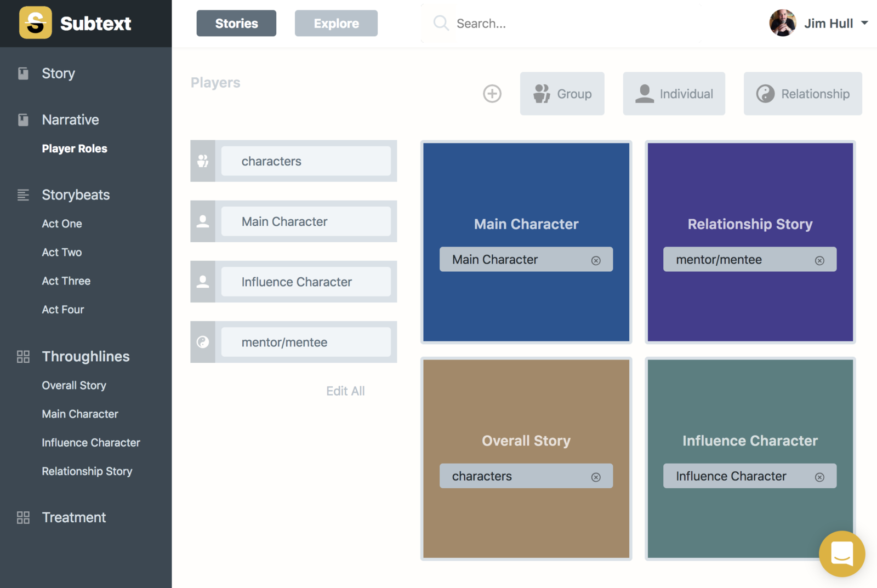The image size is (877, 588).
Task: Open Story in the sidebar
Action: pyautogui.click(x=59, y=73)
